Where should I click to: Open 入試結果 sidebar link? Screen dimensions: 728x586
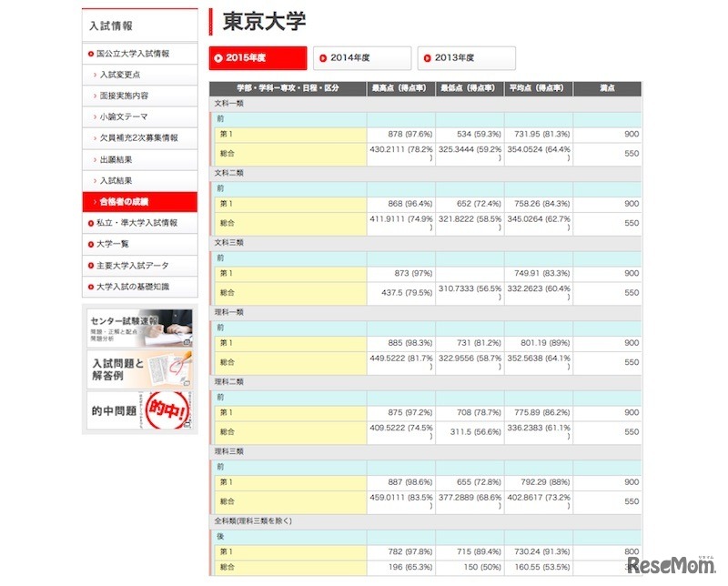[x=140, y=181]
